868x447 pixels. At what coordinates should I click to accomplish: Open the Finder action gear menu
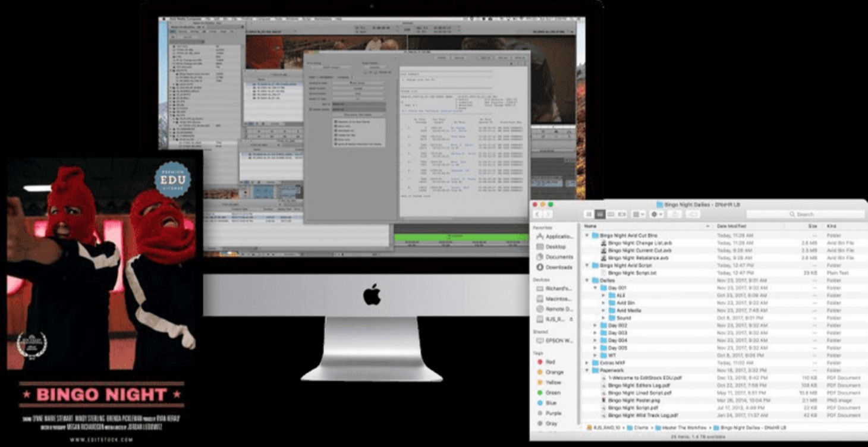point(656,214)
